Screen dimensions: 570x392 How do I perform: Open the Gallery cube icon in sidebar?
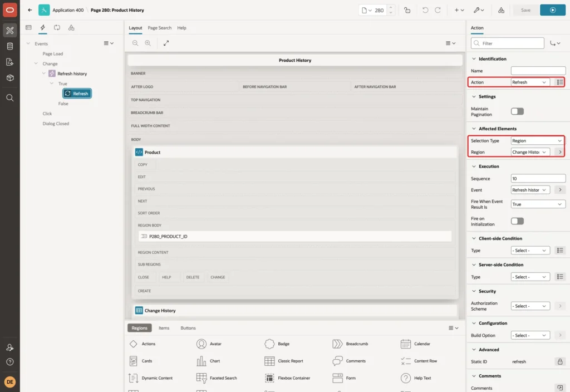point(10,78)
